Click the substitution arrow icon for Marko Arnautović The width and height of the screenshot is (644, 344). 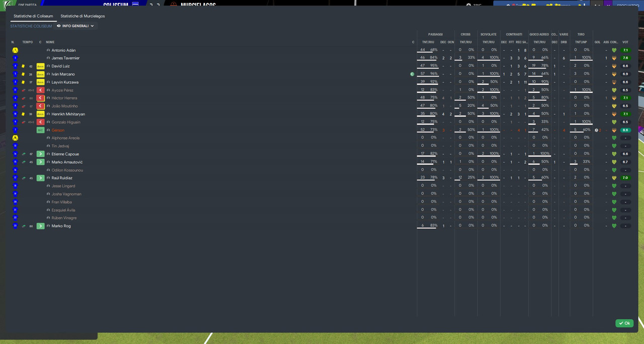23,162
